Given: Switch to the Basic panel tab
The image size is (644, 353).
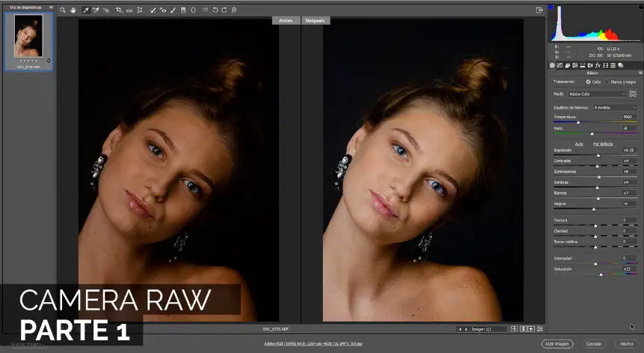Looking at the screenshot, I should click(552, 65).
